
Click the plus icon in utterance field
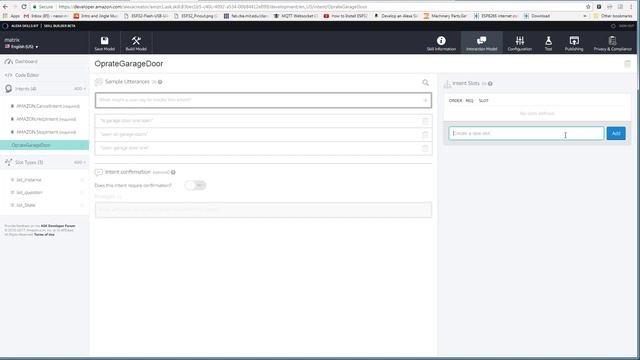[x=425, y=100]
